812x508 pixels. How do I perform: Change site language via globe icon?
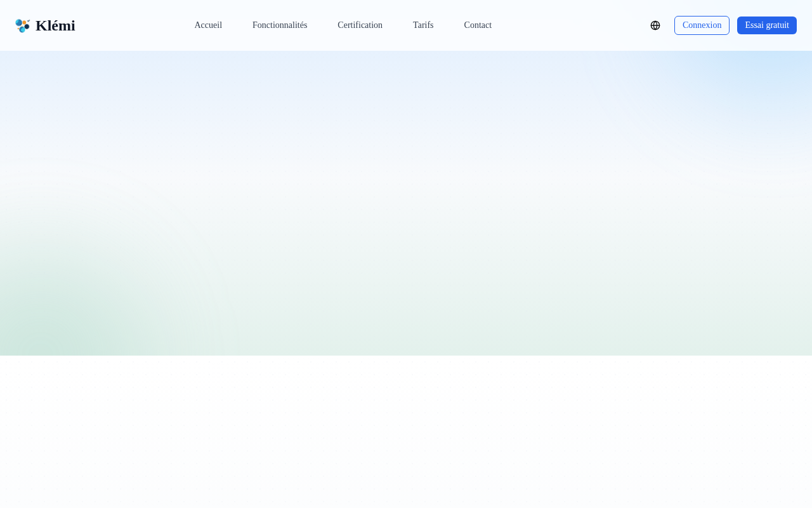(655, 25)
